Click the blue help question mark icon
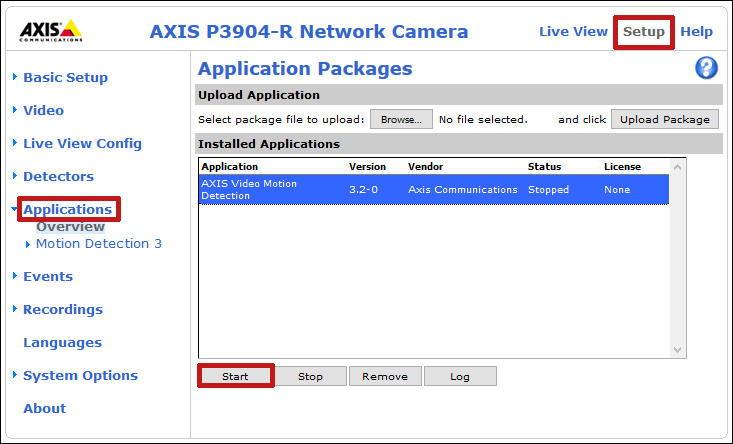This screenshot has width=733, height=444. coord(706,68)
